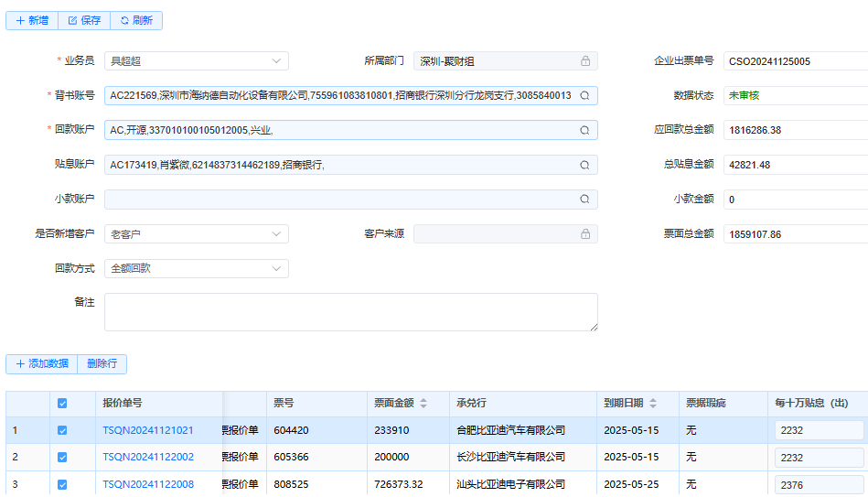Uncheck the row 1 checkbox
The width and height of the screenshot is (868, 497).
[x=62, y=430]
